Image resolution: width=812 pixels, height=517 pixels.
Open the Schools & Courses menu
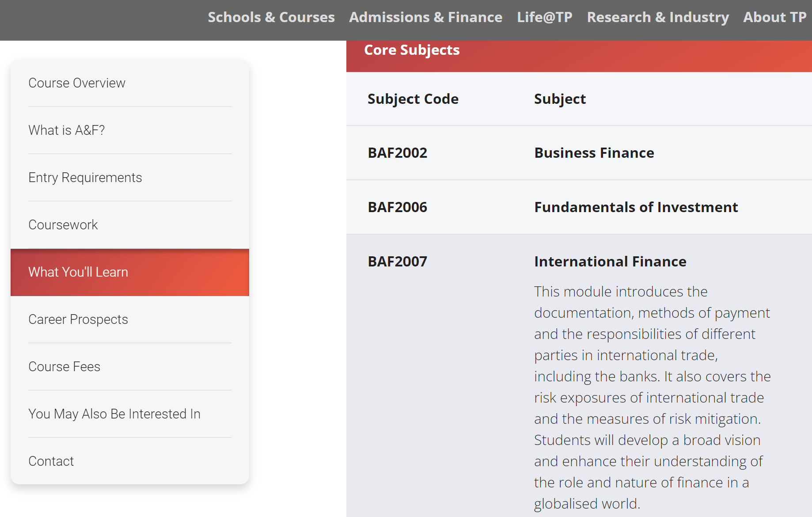(271, 17)
